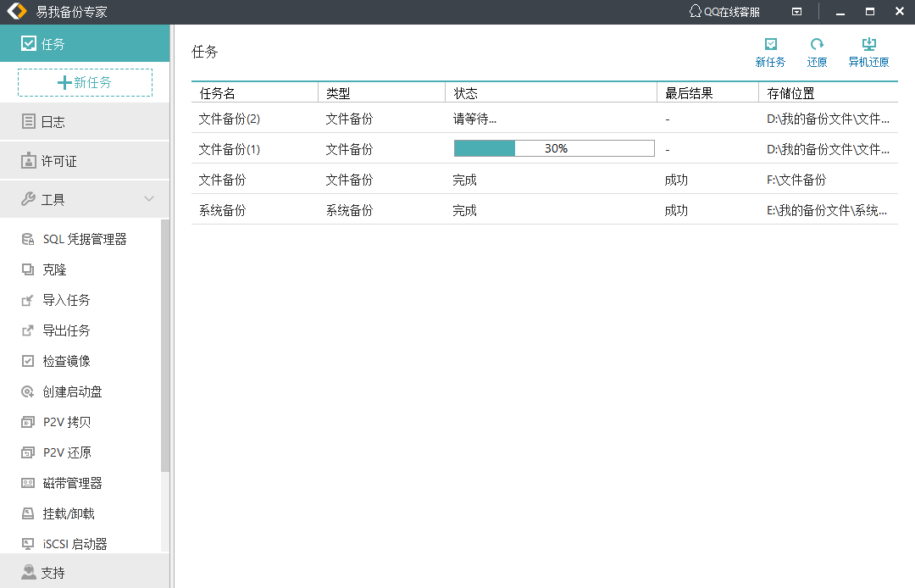The image size is (915, 588).
Task: Start the iSCSI 启动器 tool
Action: [x=75, y=544]
